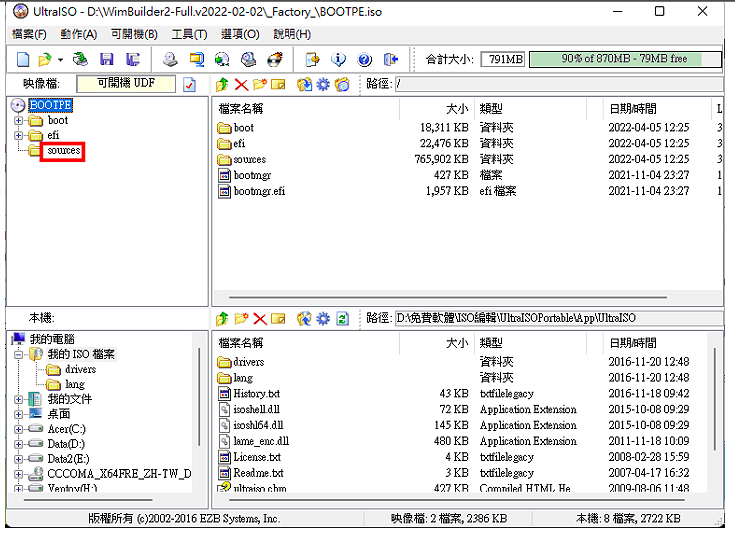Open the 工具(T) menu
The width and height of the screenshot is (735, 535).
tap(189, 34)
